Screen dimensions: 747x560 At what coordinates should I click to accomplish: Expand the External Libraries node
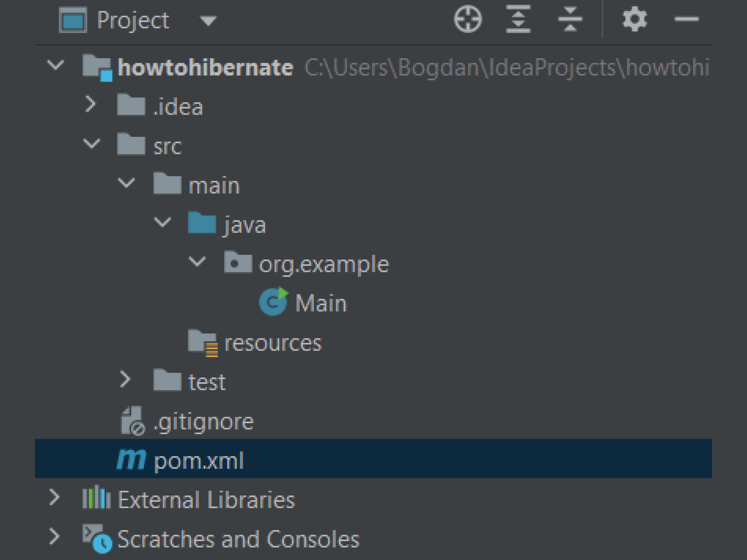[54, 497]
